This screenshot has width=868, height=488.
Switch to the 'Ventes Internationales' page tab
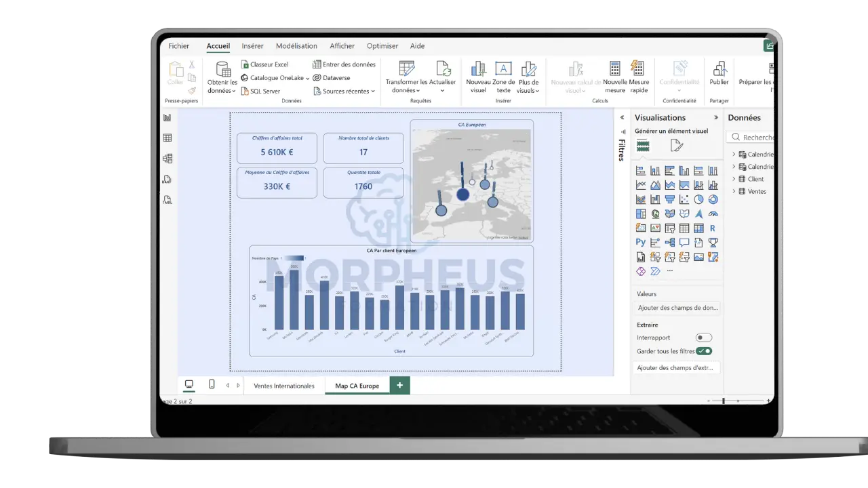click(x=283, y=386)
